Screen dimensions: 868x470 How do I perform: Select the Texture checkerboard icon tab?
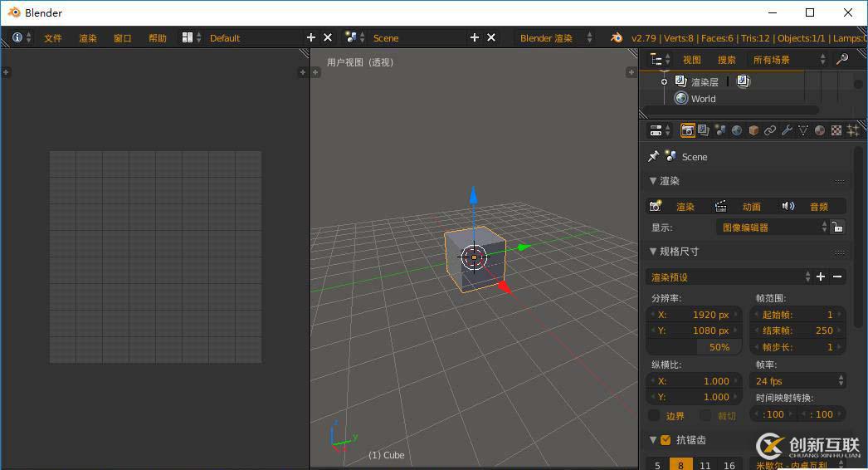click(836, 130)
